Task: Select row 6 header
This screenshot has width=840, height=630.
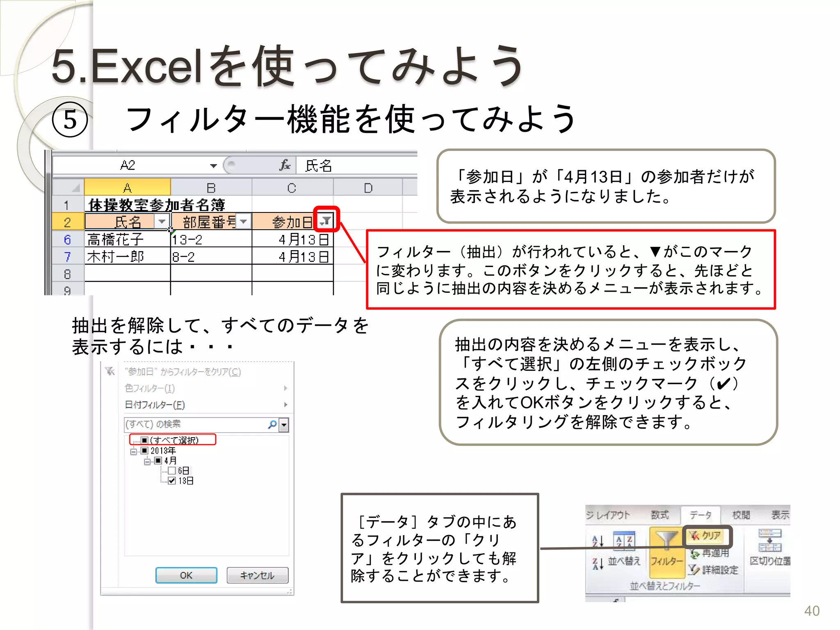Action: (68, 239)
